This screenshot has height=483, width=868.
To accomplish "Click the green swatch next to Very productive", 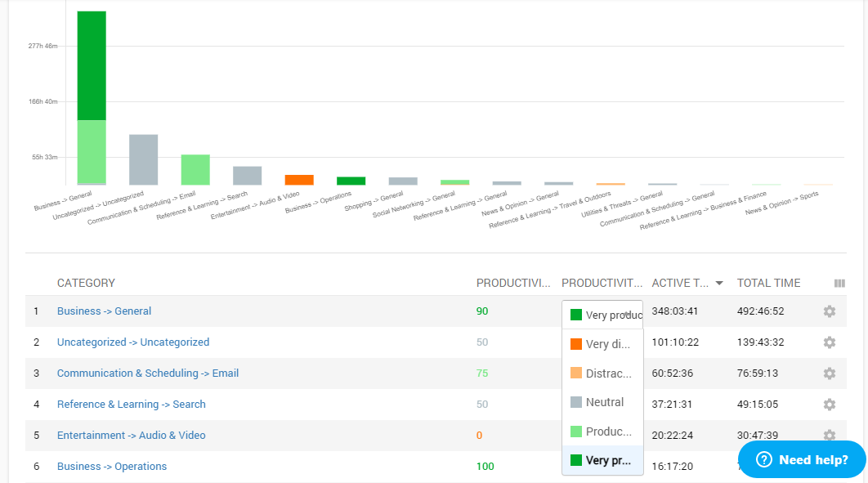I will 575,313.
